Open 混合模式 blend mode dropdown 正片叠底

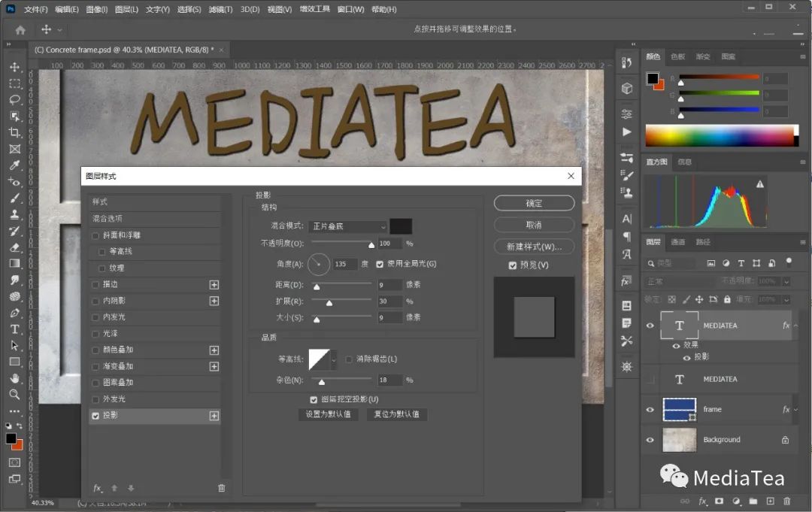[347, 226]
